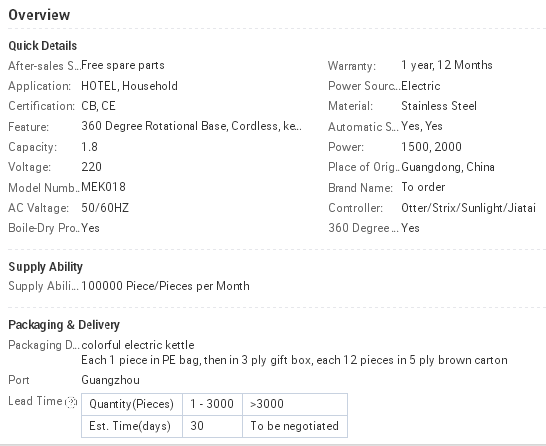Click the Otter/Strix/Sunlight/Jiatai controller value
Screen dimensions: 546x446
tap(468, 208)
